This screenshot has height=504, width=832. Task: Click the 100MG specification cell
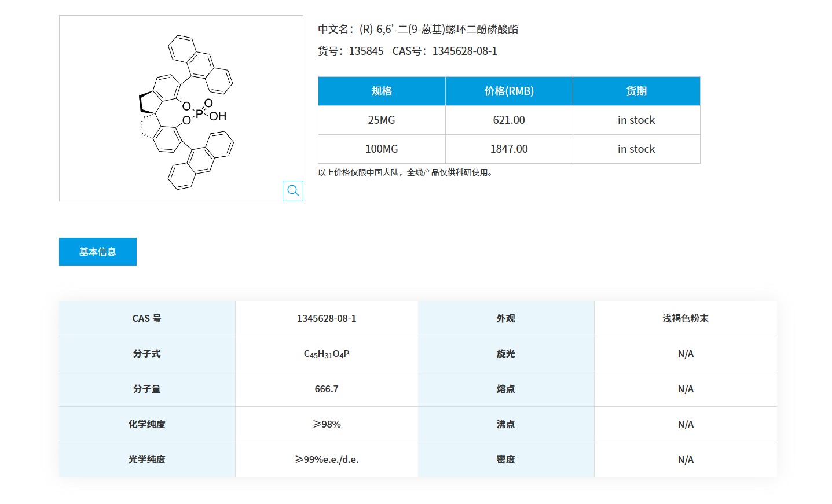pos(381,149)
